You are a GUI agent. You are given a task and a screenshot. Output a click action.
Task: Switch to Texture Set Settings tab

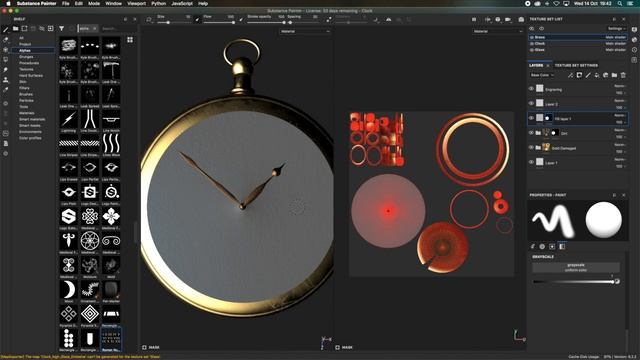tap(576, 65)
